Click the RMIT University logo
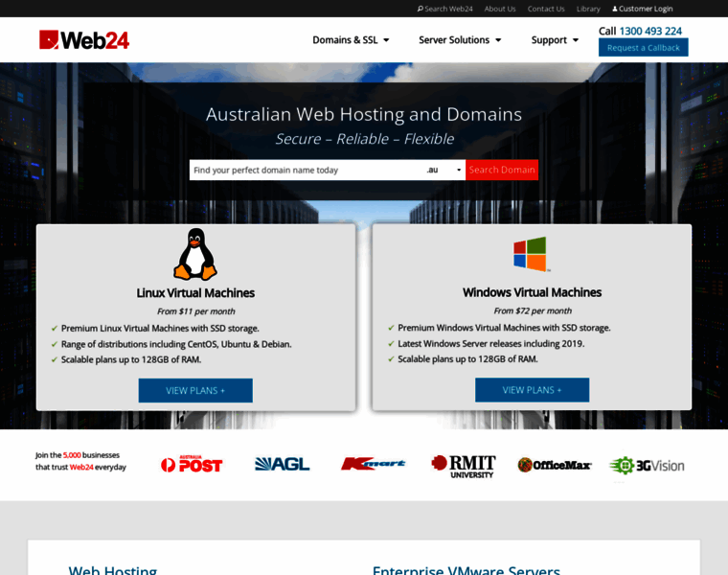This screenshot has width=728, height=575. pyautogui.click(x=463, y=467)
